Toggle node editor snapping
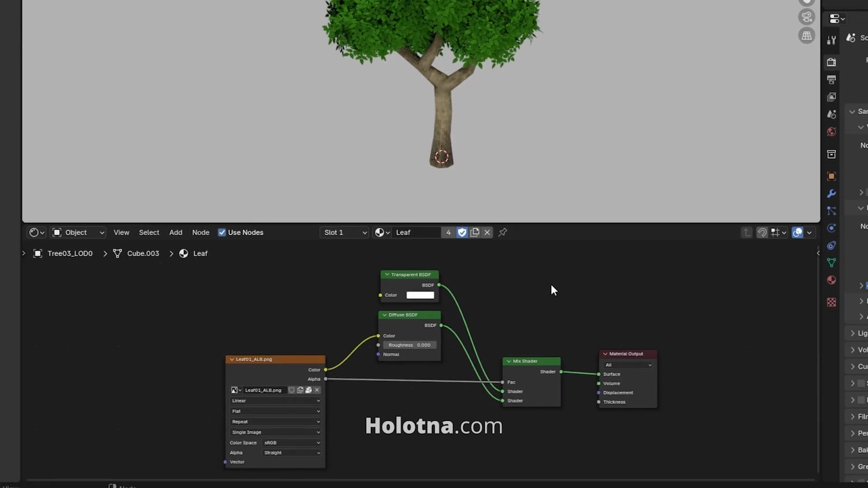 coord(762,232)
